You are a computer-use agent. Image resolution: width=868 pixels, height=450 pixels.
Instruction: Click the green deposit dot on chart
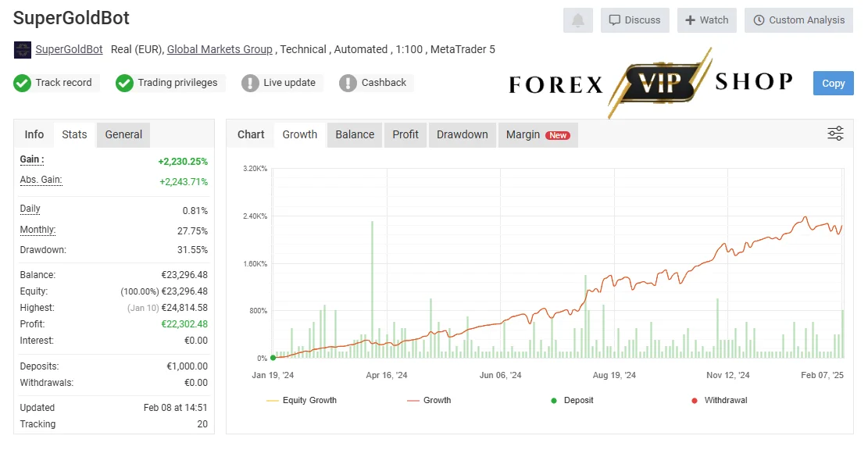tap(273, 358)
